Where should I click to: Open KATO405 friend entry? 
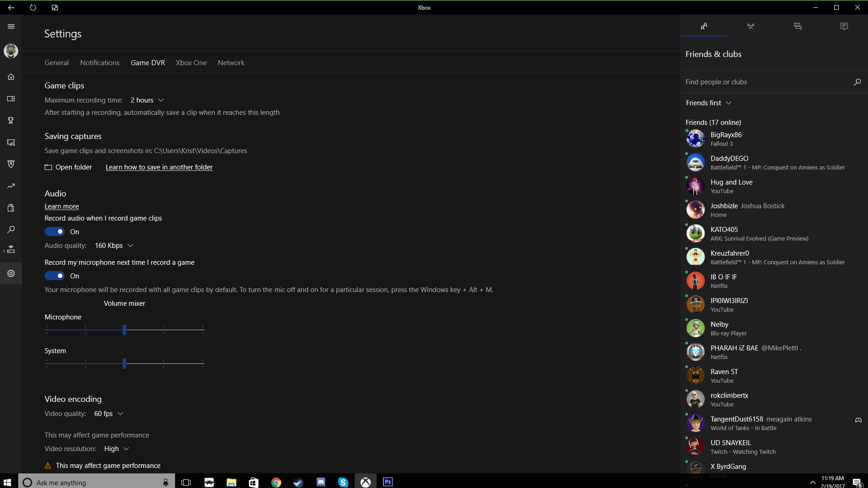pos(773,233)
